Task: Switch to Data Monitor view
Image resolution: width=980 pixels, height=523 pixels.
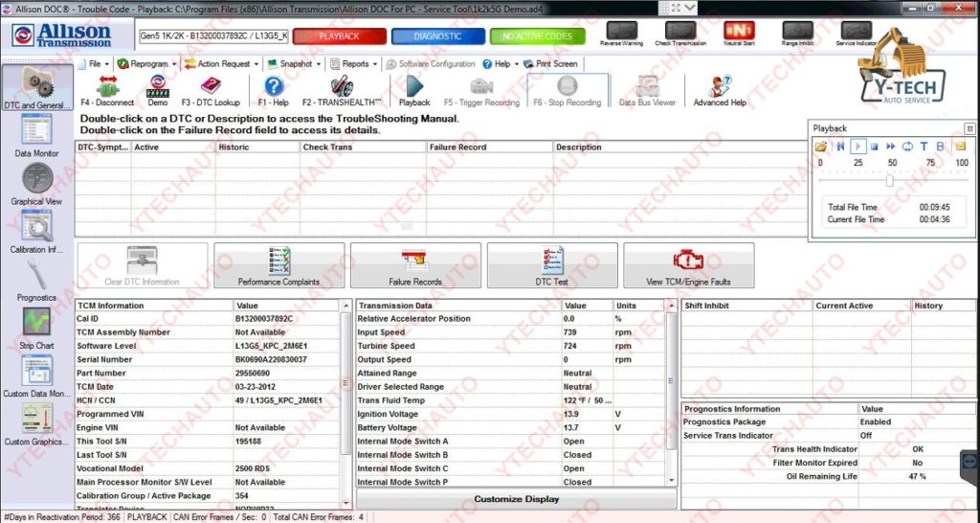Action: [x=37, y=136]
